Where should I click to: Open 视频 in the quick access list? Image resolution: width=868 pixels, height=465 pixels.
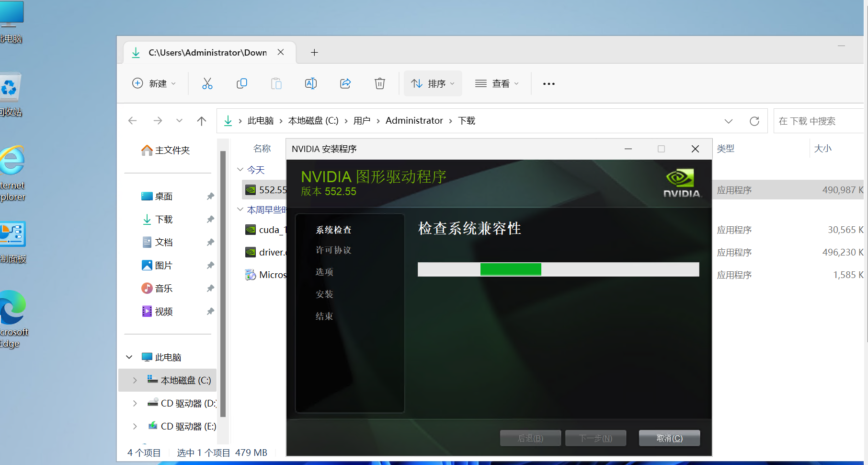[x=157, y=312]
